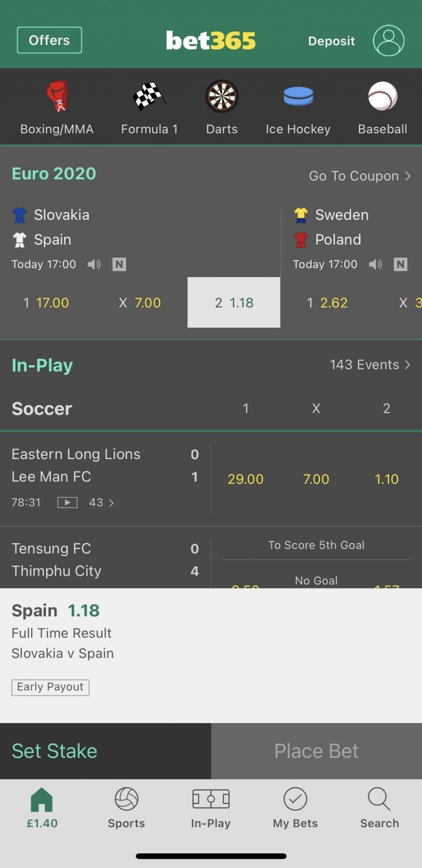The height and width of the screenshot is (868, 422).
Task: Open the Boxing/MMA glove icon
Action: [57, 96]
